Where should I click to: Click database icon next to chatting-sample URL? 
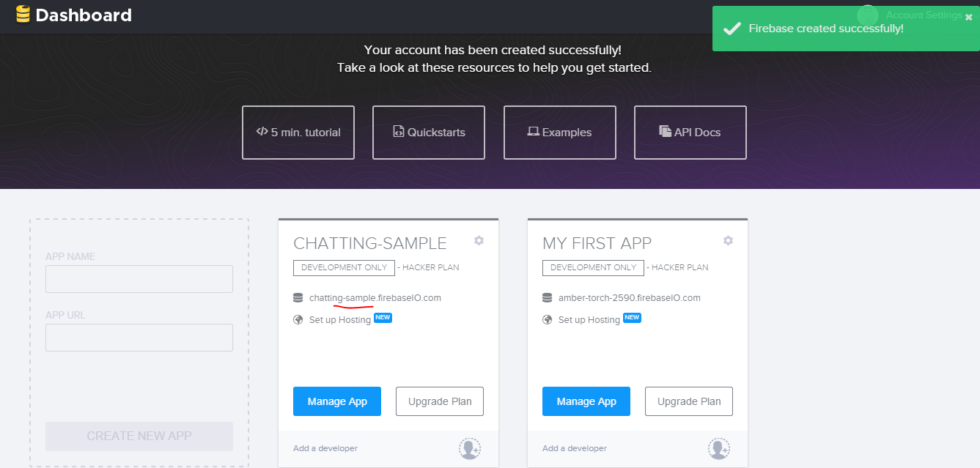coord(298,298)
